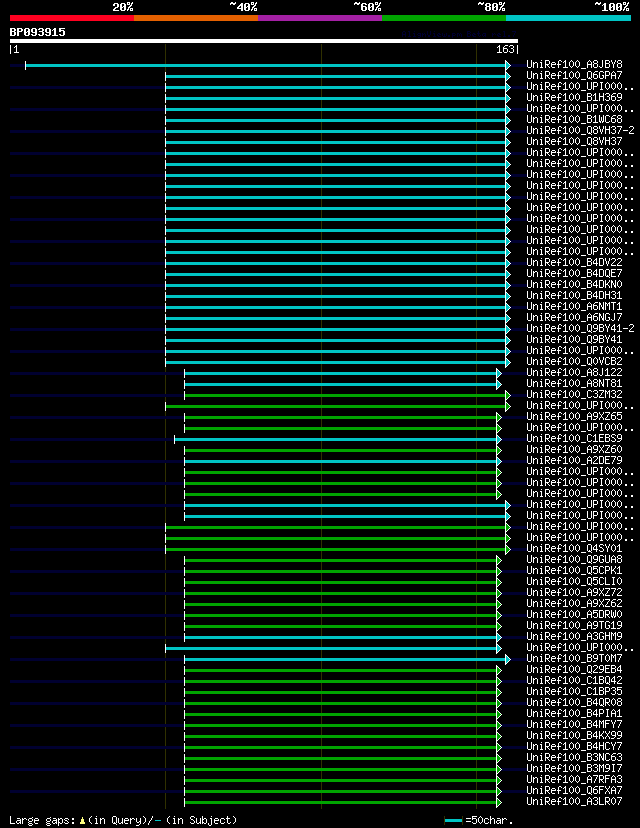Click the white query sequence bar 1-163

pos(263,41)
